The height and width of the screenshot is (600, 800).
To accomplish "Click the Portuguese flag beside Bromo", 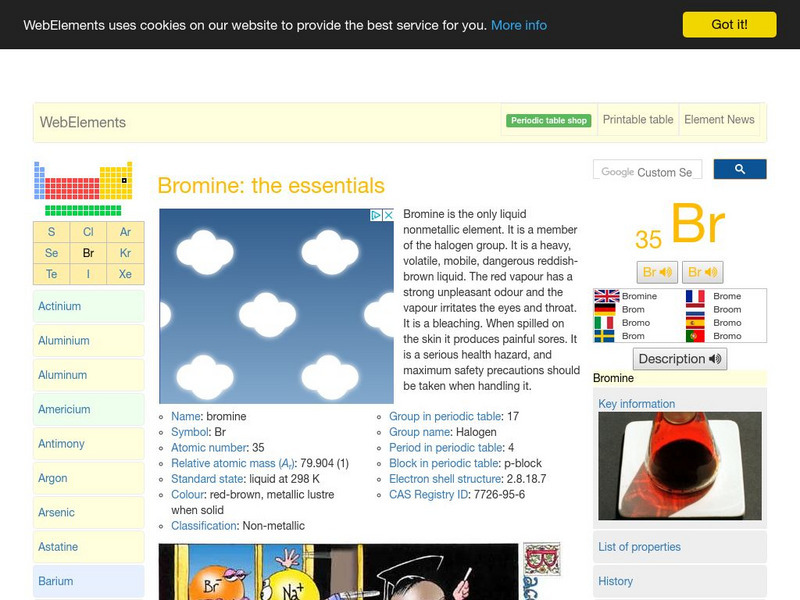I will tap(696, 337).
